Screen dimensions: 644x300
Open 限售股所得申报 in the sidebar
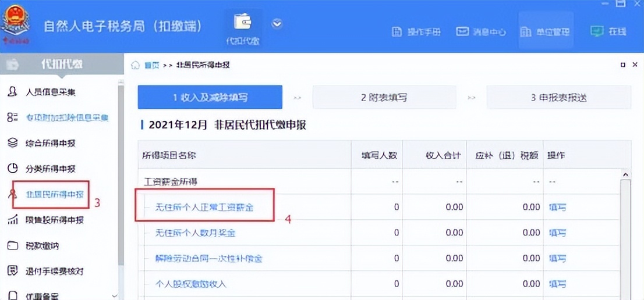pos(54,220)
